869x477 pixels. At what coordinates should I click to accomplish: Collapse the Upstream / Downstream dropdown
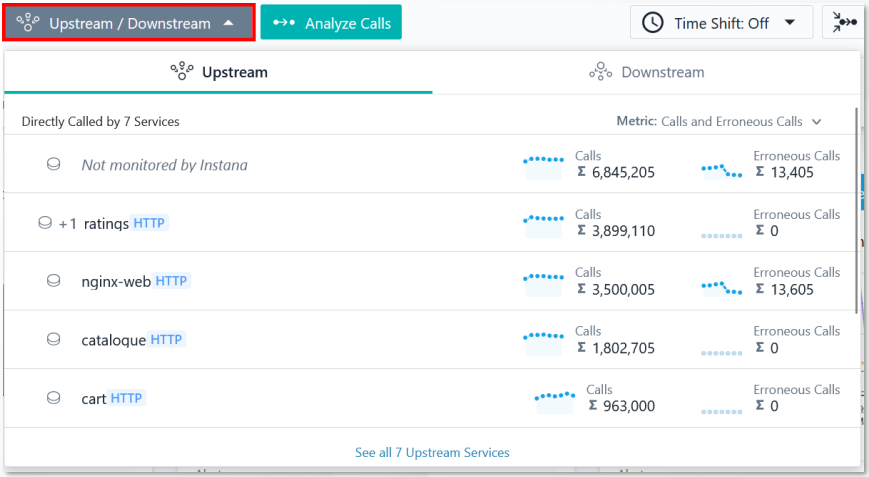point(129,23)
